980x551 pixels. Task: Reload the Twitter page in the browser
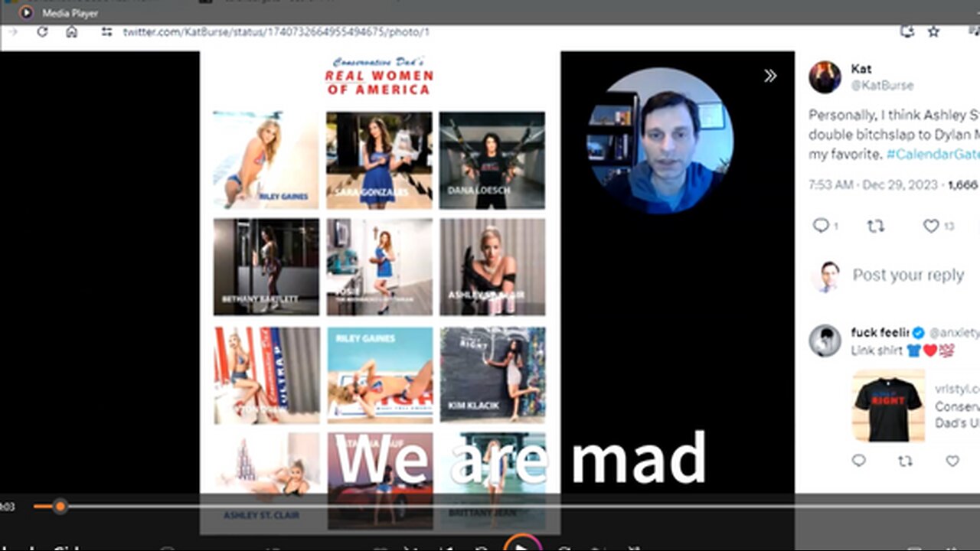42,32
